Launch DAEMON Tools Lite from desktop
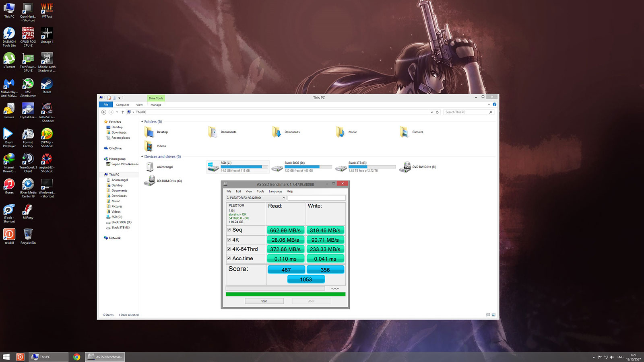 tap(9, 37)
